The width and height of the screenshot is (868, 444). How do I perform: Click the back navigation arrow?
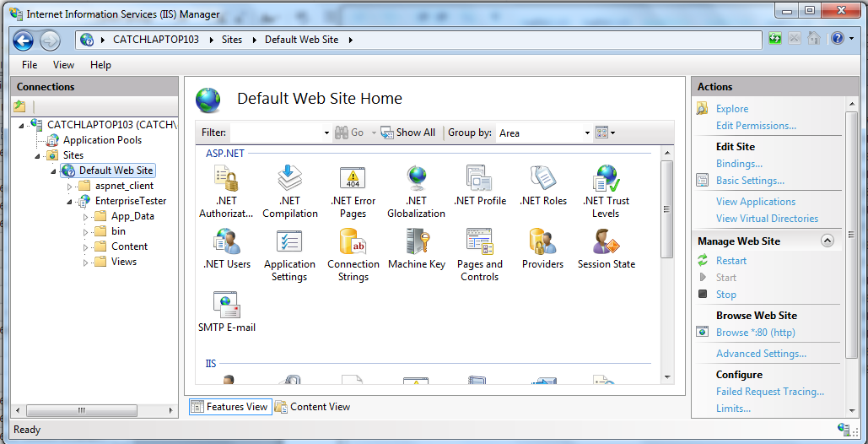click(24, 40)
